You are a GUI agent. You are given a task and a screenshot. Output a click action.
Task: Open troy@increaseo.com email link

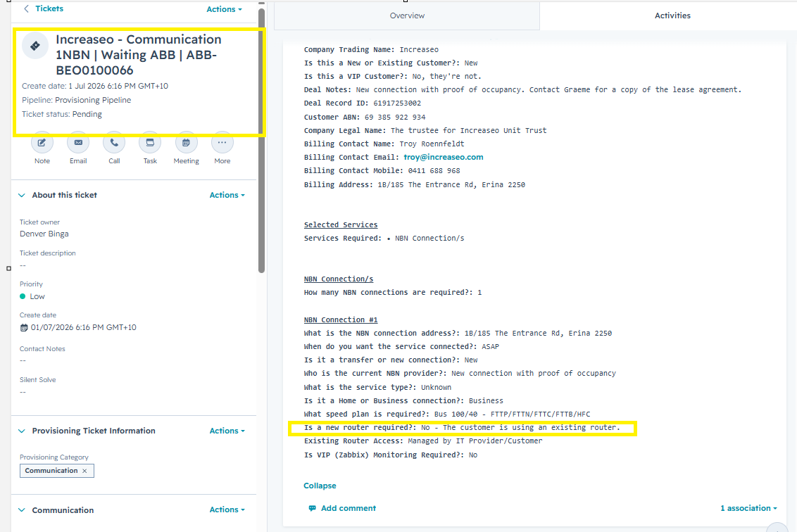point(444,157)
